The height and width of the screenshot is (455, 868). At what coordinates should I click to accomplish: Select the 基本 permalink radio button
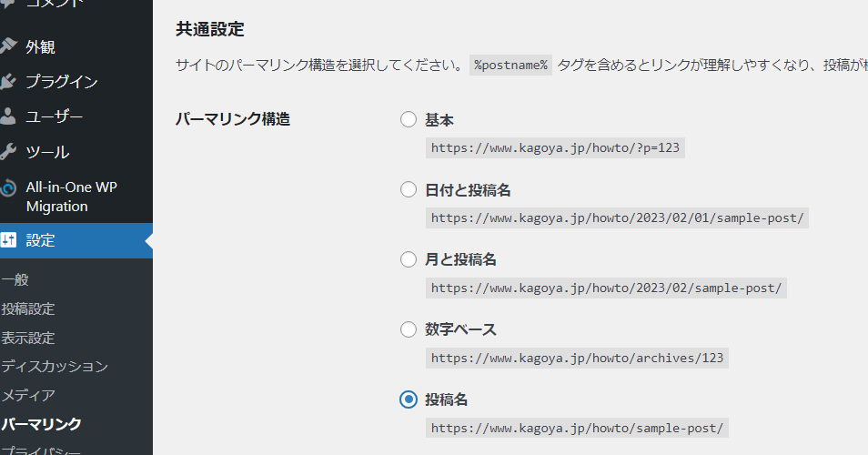(x=409, y=120)
